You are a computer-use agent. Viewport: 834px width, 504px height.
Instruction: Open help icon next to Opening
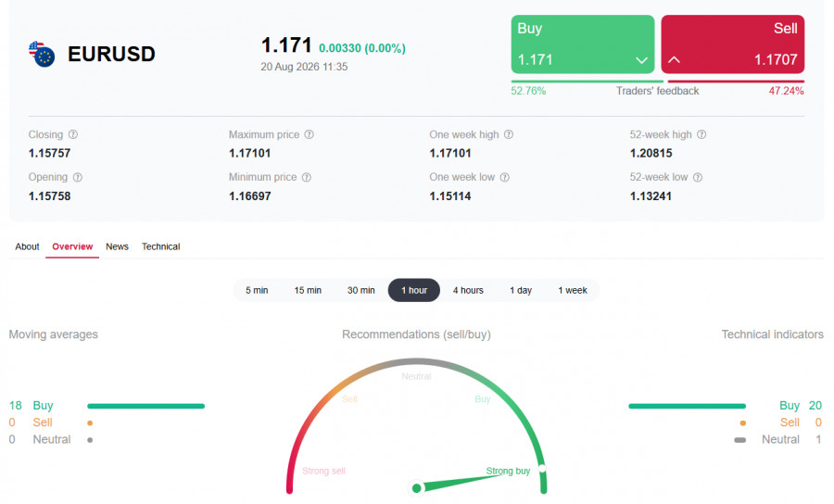[x=77, y=177]
